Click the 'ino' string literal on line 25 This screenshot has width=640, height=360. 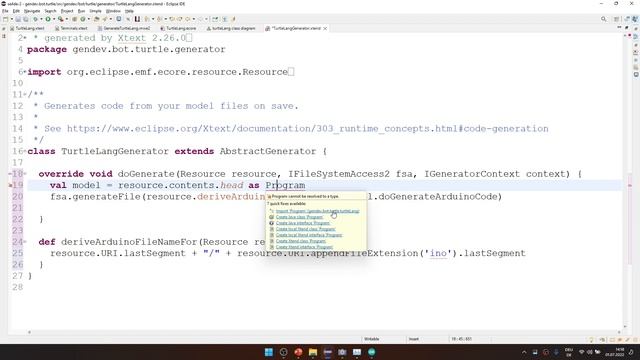click(438, 253)
